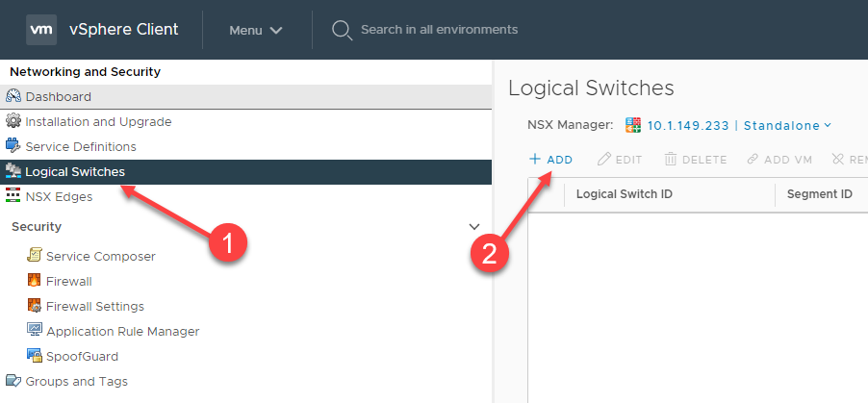Click the plus icon beside ADD
This screenshot has width=868, height=403.
coord(535,160)
